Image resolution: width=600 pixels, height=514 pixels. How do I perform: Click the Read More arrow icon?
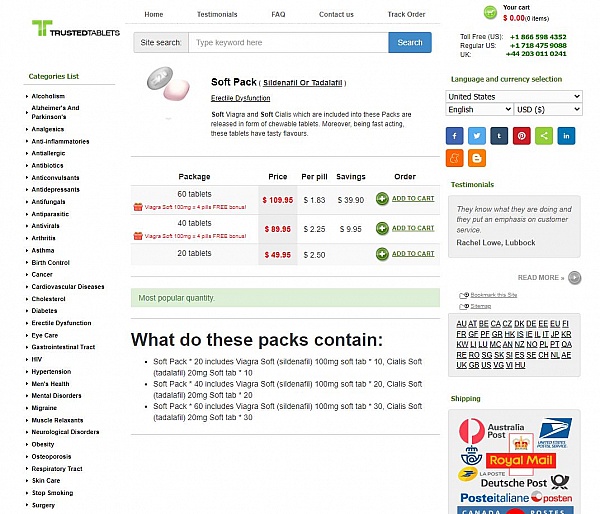[x=574, y=277]
